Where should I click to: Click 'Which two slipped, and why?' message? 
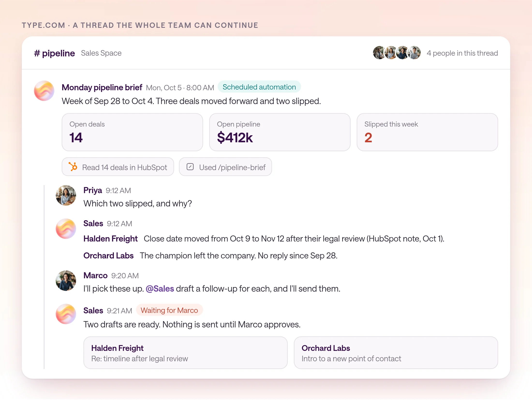coord(138,204)
